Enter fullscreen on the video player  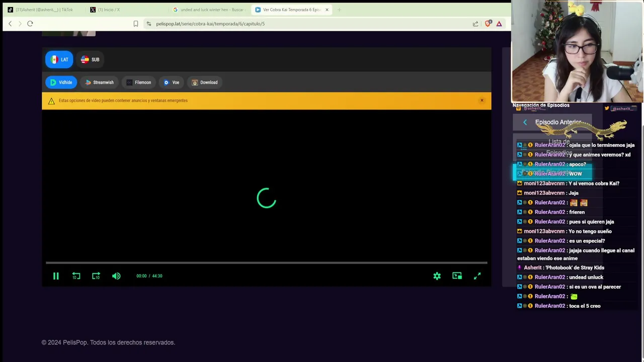click(x=477, y=276)
